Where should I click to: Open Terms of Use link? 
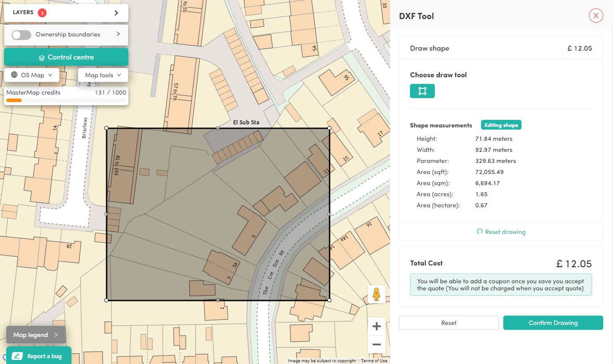pyautogui.click(x=374, y=361)
